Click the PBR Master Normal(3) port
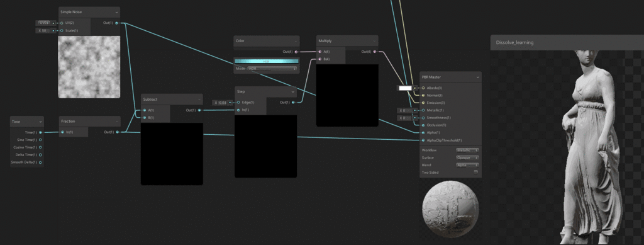644x245 pixels. (423, 95)
